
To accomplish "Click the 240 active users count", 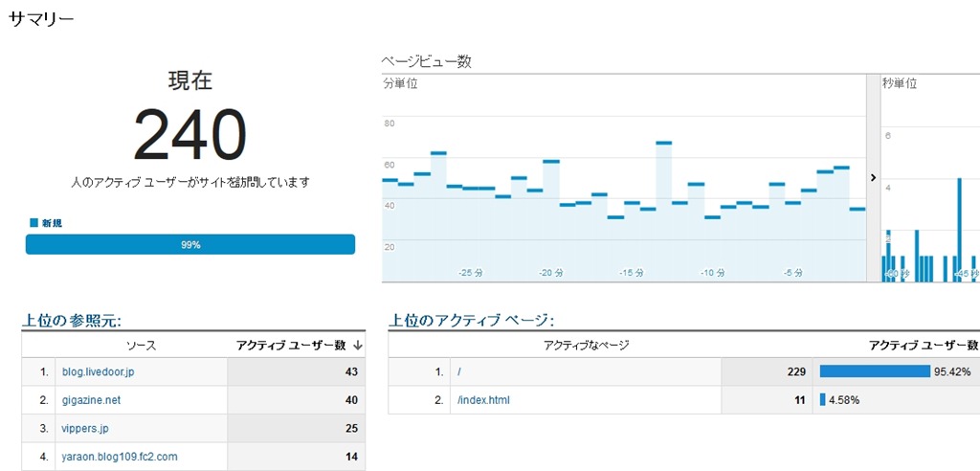I will point(189,135).
